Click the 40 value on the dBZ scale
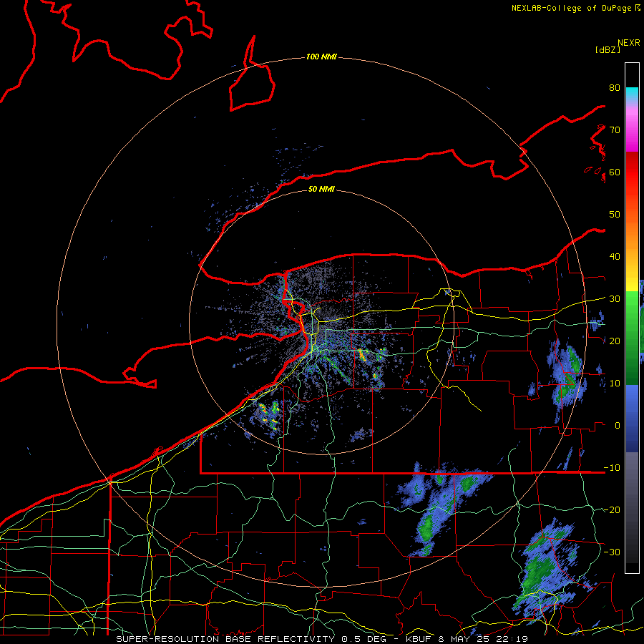Screen dimensions: 644x644 click(615, 257)
